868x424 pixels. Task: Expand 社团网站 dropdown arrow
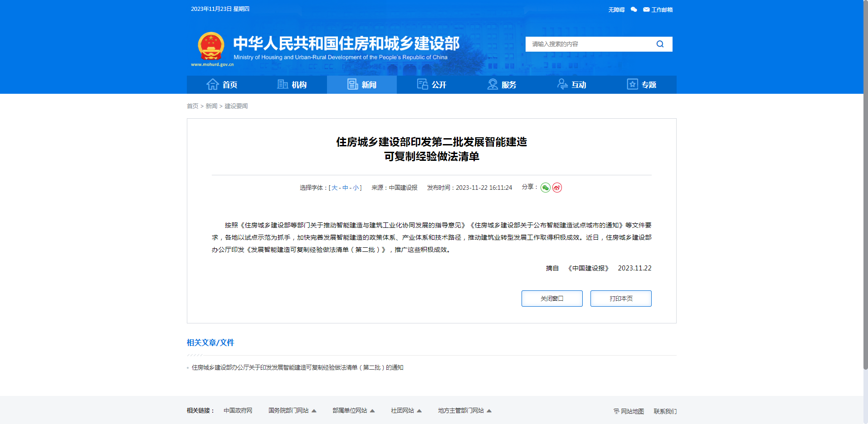point(419,411)
